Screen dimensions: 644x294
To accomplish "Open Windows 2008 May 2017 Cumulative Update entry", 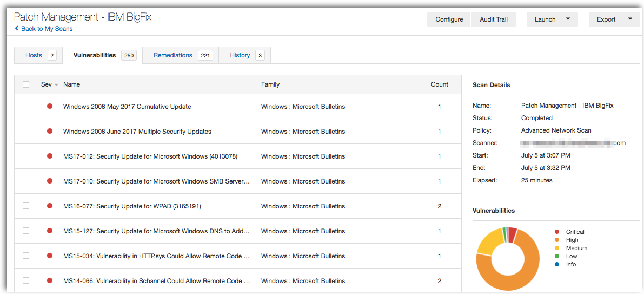I will point(127,107).
